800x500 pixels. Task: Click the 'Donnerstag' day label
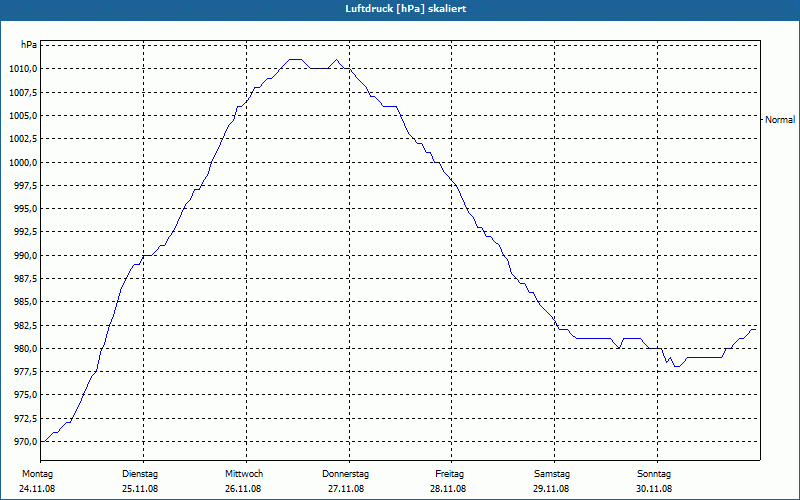(345, 474)
